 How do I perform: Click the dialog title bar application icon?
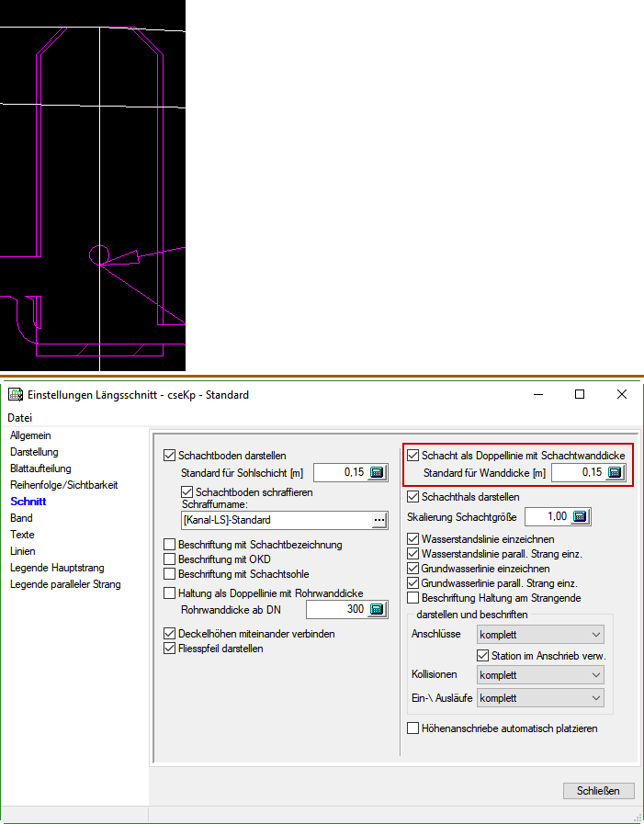tap(16, 395)
